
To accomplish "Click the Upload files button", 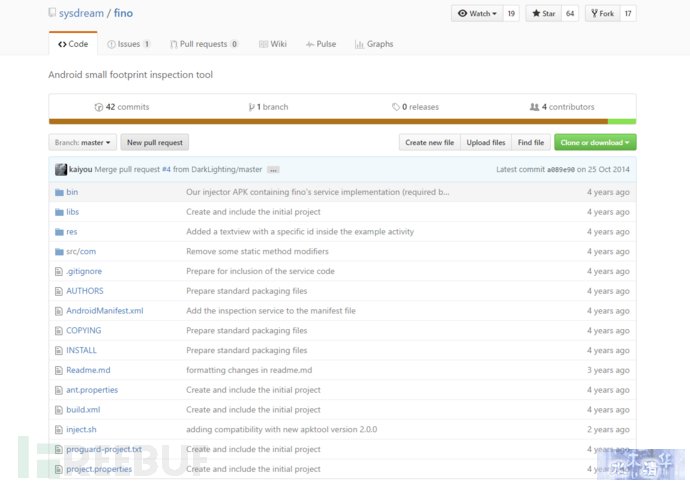I will (486, 143).
